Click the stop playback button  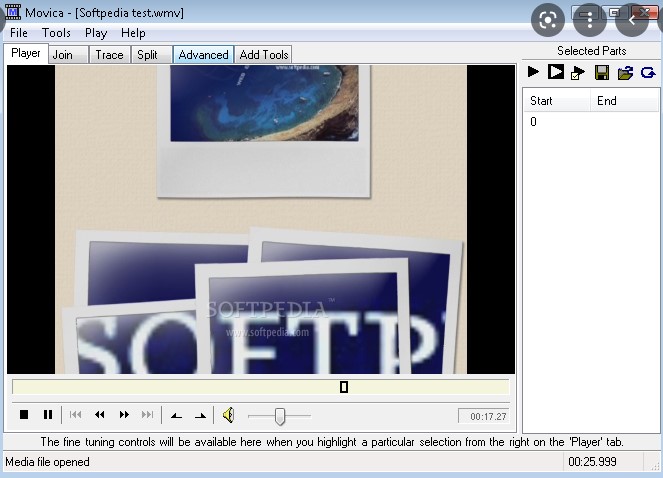(24, 415)
